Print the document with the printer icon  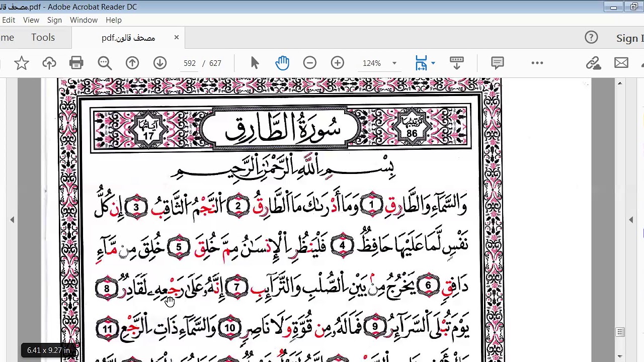pos(76,63)
